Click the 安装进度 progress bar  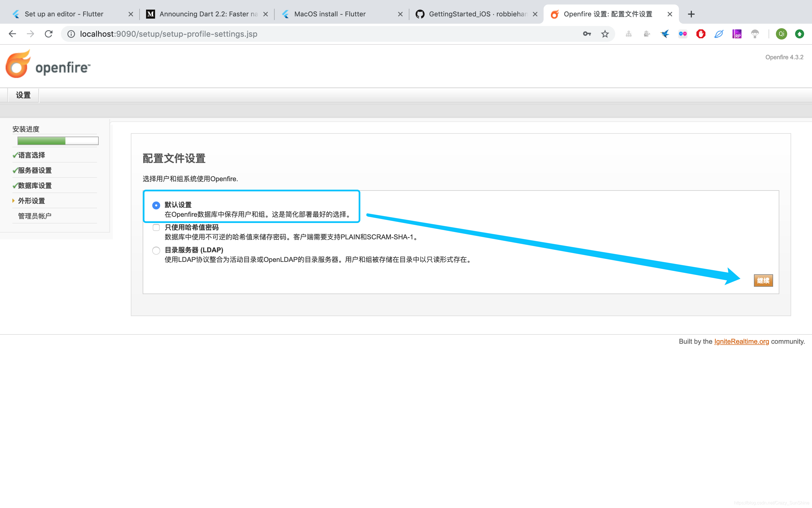pyautogui.click(x=58, y=141)
